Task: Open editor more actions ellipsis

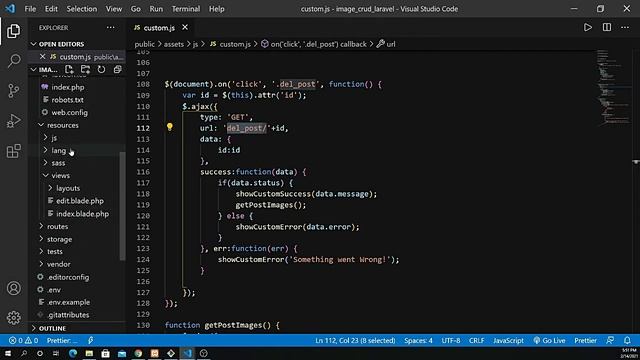Action: [625, 27]
